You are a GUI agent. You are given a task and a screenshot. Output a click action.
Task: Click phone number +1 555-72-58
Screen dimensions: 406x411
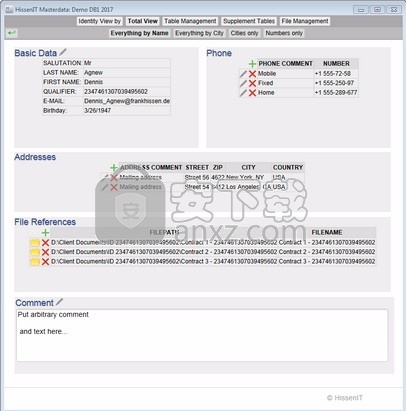(333, 74)
